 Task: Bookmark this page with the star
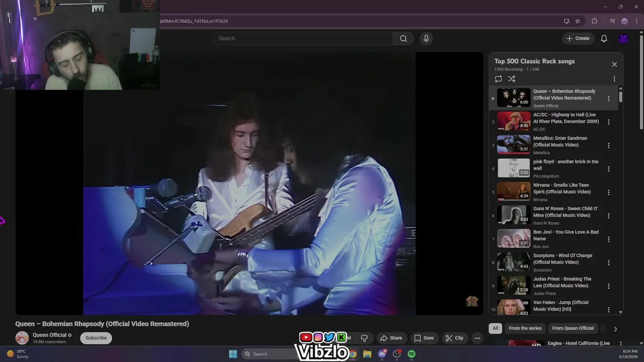click(578, 21)
